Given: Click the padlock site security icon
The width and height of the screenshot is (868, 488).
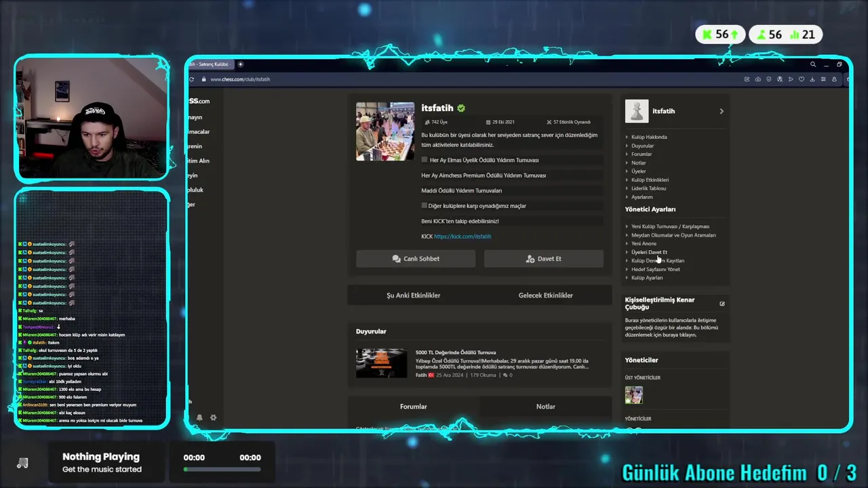Looking at the screenshot, I should pos(203,79).
